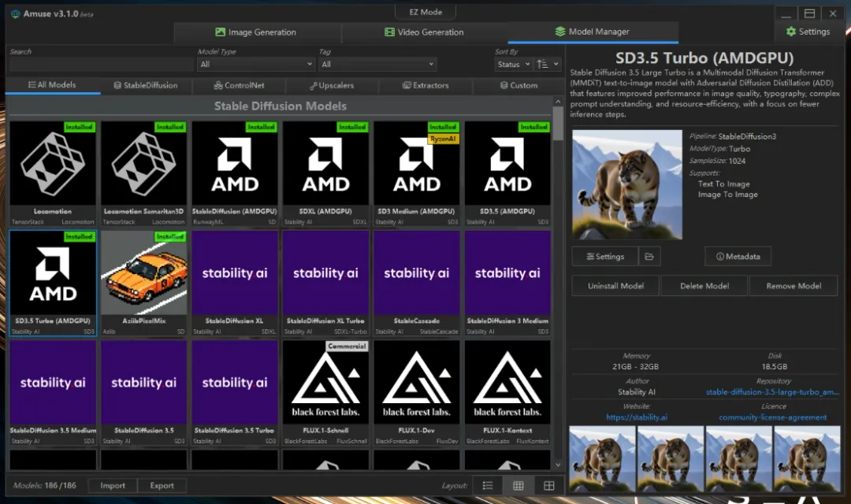
Task: Open Metadata for the selected model
Action: click(738, 257)
